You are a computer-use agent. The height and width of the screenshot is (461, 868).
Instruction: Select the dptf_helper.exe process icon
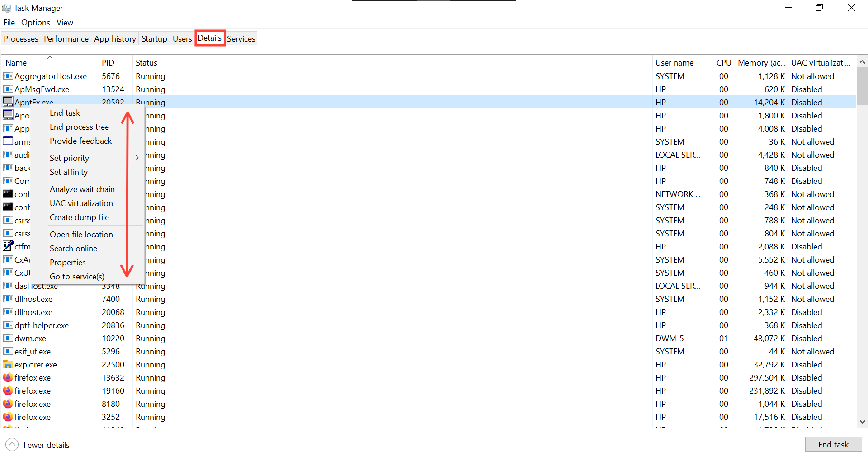(8, 325)
